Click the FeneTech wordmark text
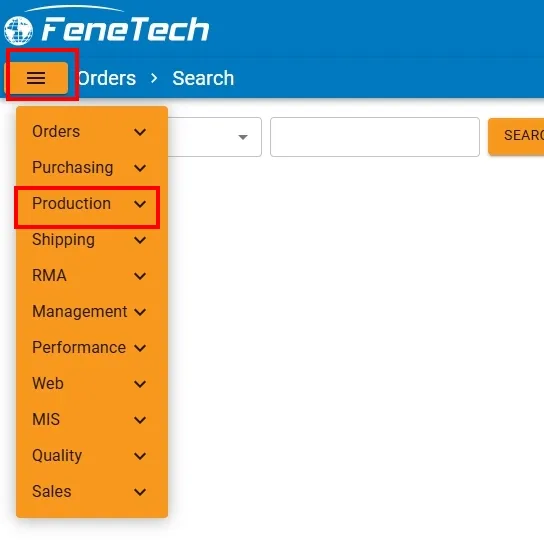This screenshot has height=545, width=544. 126,29
